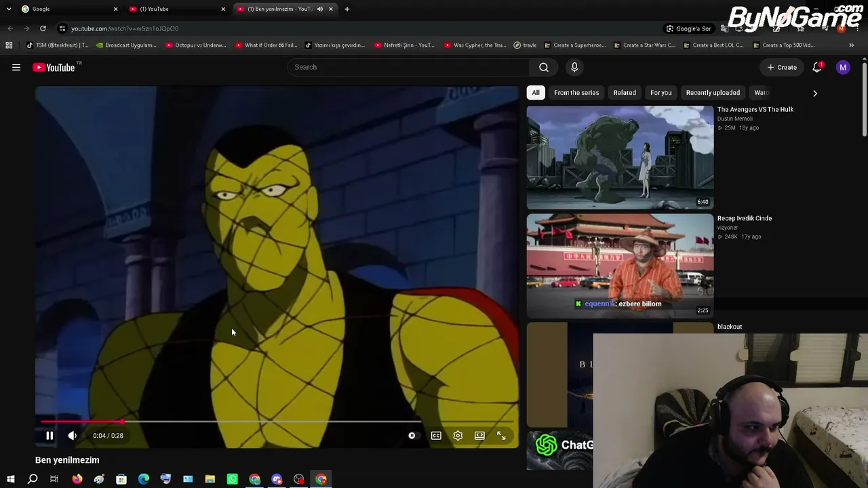Select the Related filter chip
This screenshot has height=488, width=868.
coord(625,92)
